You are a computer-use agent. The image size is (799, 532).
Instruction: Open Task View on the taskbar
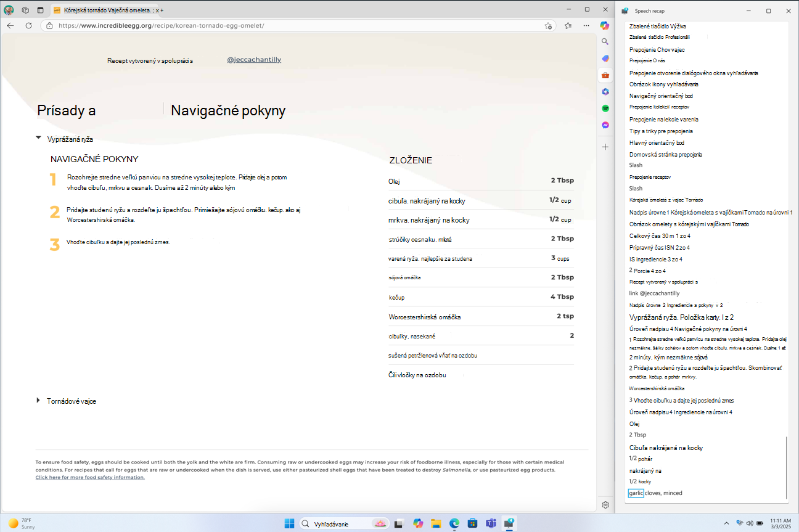[399, 523]
